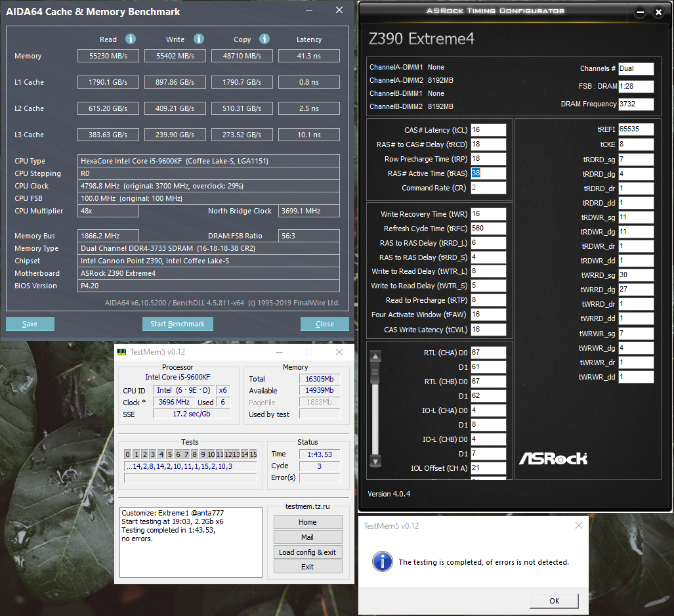Click the tREFI value field
The image size is (674, 616).
tap(636, 129)
